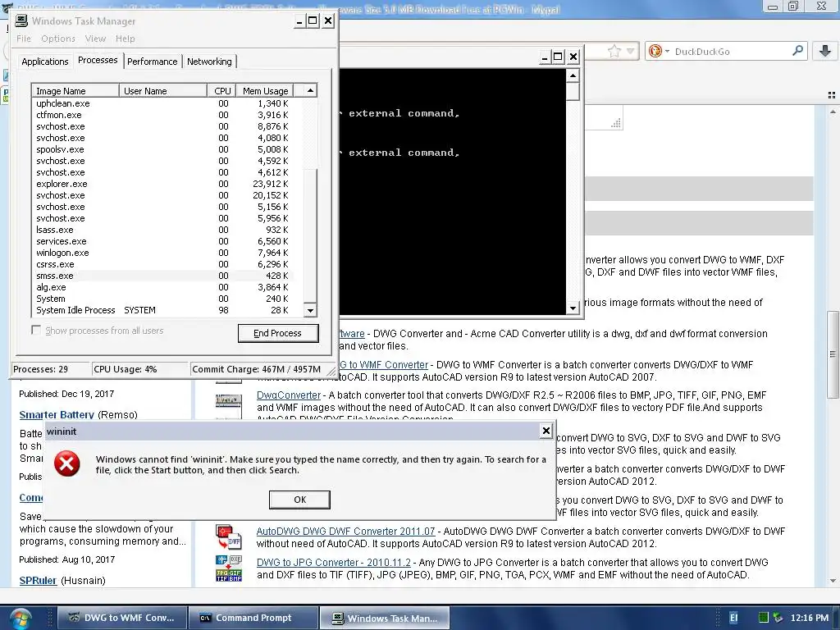Viewport: 840px width, 630px height.
Task: Switch to the Performance tab
Action: (152, 62)
